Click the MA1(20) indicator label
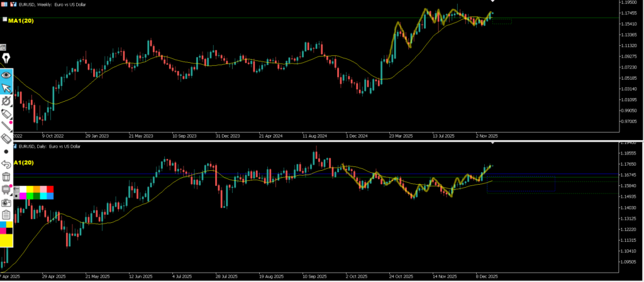644x282 pixels. (x=21, y=21)
